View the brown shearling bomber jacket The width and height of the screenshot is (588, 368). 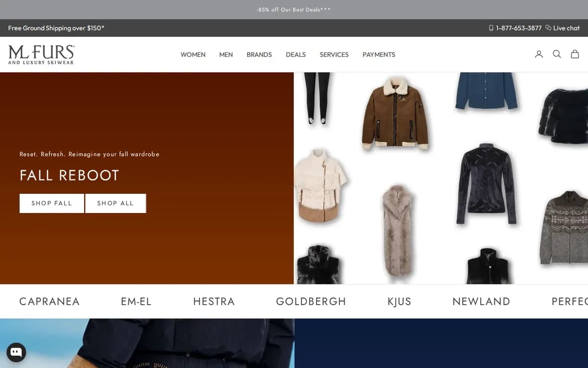click(395, 113)
